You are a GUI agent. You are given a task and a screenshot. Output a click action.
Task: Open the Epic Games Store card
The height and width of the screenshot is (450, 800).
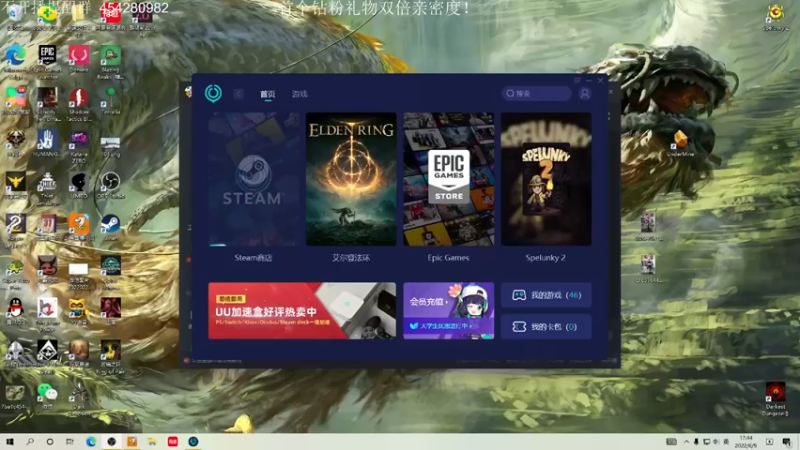[x=448, y=179]
